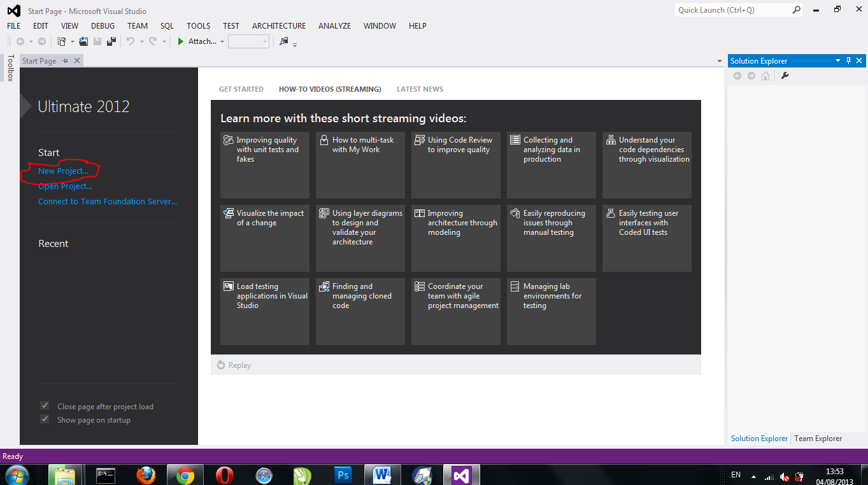This screenshot has height=485, width=868.
Task: Open the ARCHITECTURE menu
Action: point(279,26)
